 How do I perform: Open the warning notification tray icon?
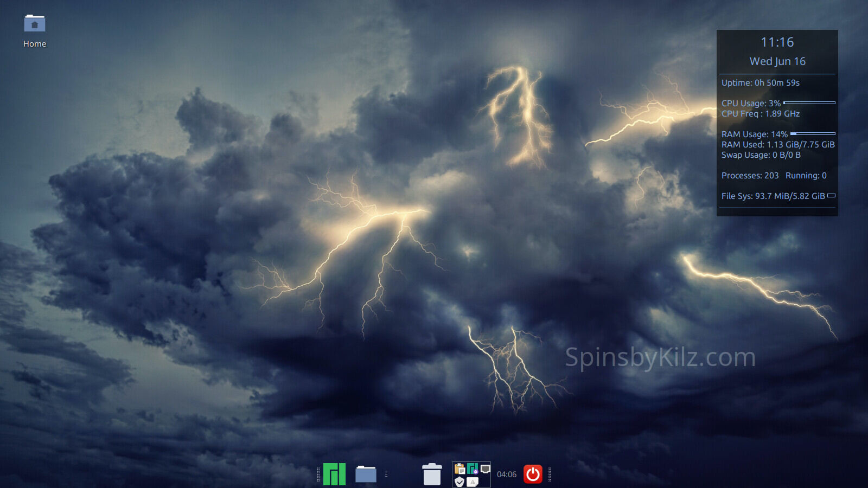pos(473,481)
